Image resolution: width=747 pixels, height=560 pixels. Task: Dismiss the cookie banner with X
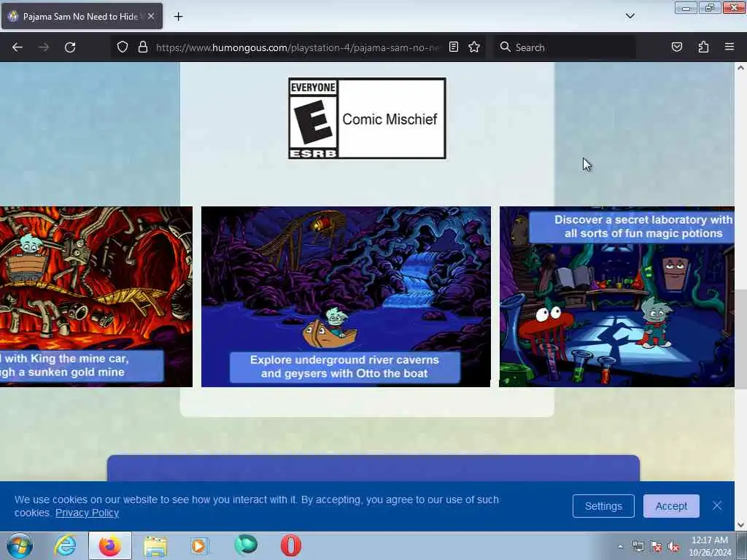coord(717,506)
